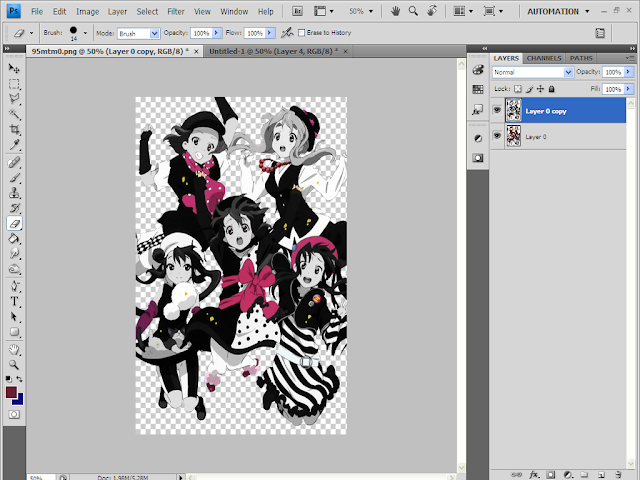The image size is (640, 480).
Task: Open the Swatches panel icon in dock
Action: click(x=478, y=89)
